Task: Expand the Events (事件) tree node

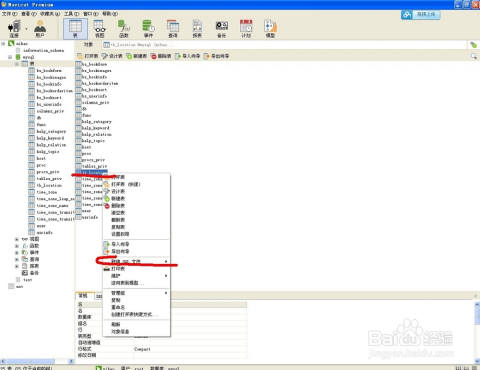Action: [17, 253]
